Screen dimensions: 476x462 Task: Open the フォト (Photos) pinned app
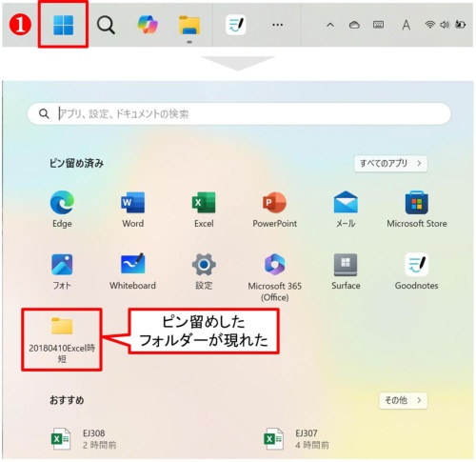pos(62,271)
